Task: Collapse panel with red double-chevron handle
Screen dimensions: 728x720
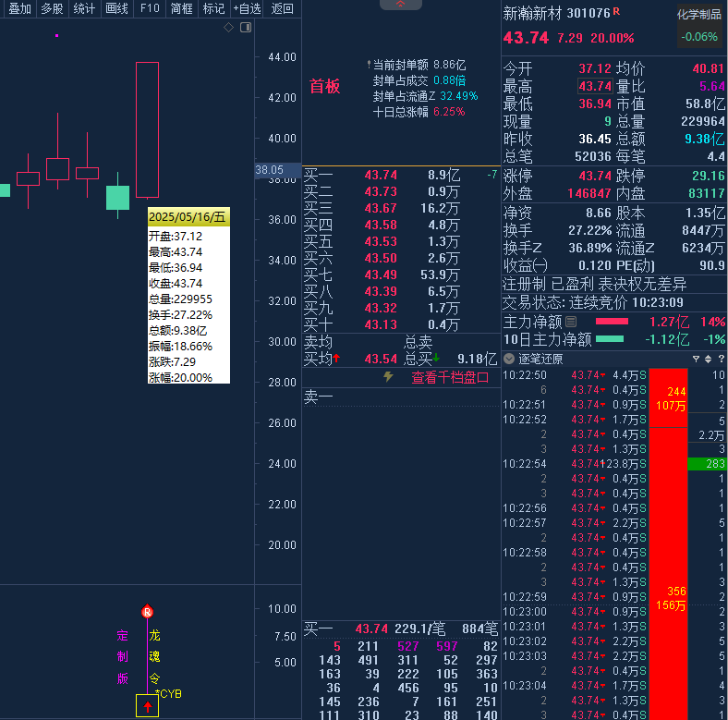Action: (x=401, y=5)
